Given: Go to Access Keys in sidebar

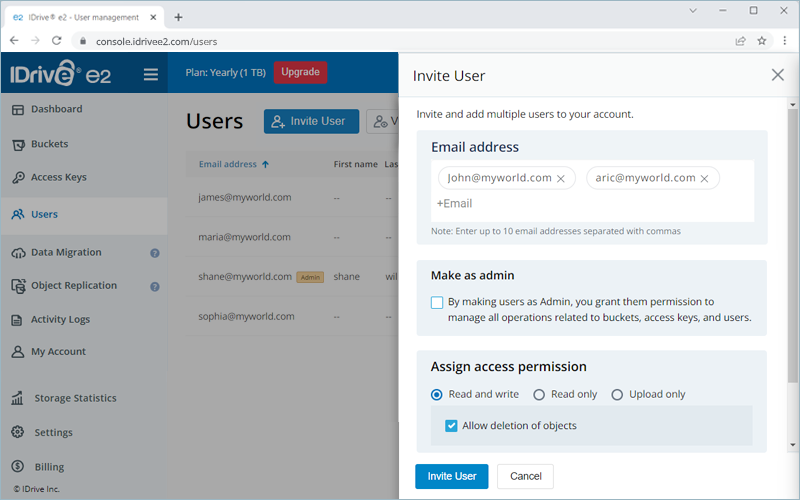Looking at the screenshot, I should [x=58, y=178].
